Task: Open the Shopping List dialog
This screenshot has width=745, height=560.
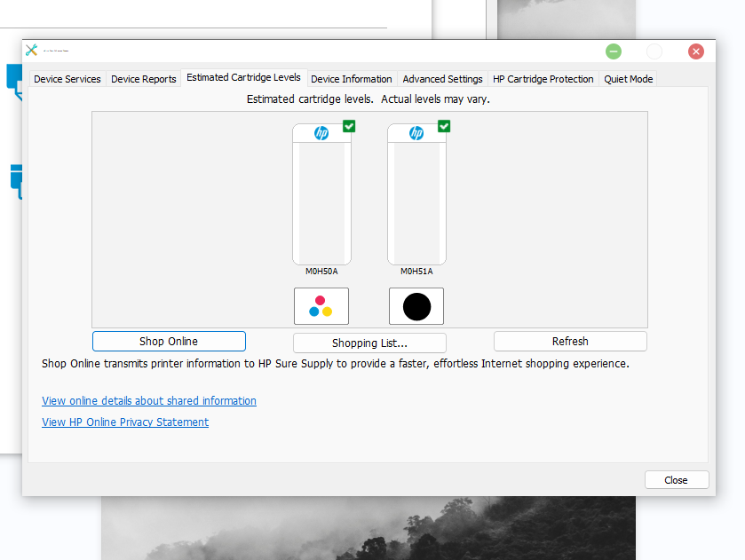Action: [369, 343]
